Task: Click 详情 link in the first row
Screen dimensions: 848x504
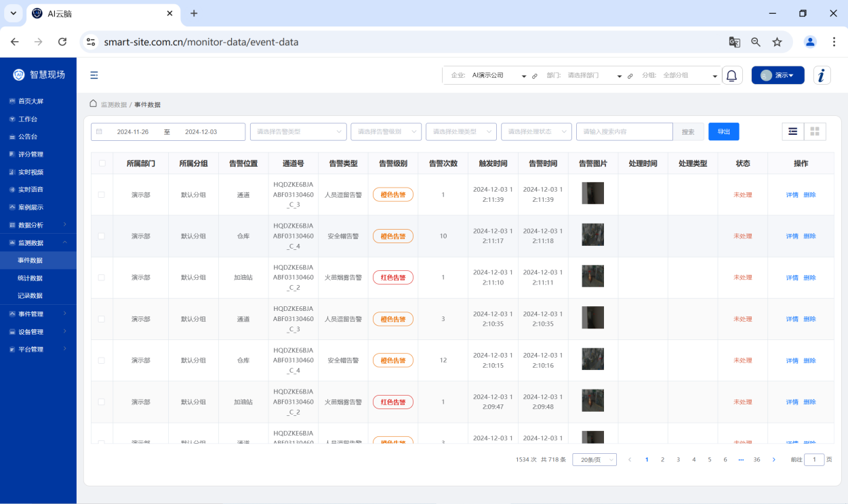Action: pyautogui.click(x=792, y=195)
